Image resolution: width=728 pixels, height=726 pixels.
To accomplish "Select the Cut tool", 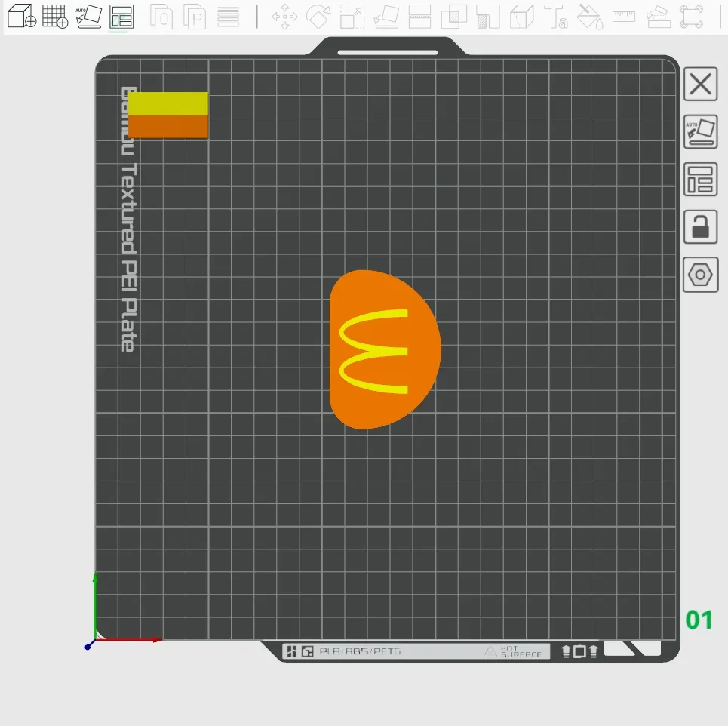I will coord(419,17).
